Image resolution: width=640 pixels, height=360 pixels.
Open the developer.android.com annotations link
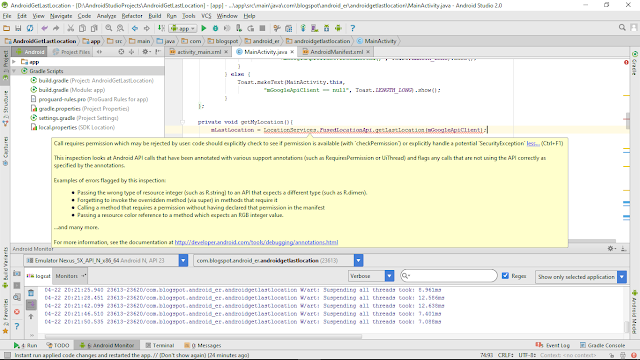(256, 242)
